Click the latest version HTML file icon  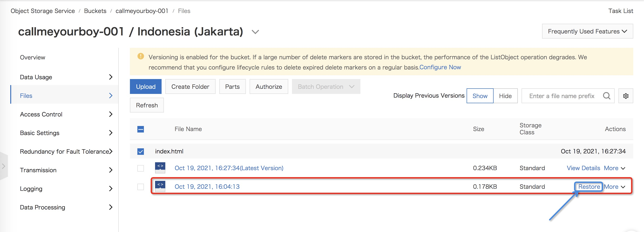pyautogui.click(x=160, y=168)
